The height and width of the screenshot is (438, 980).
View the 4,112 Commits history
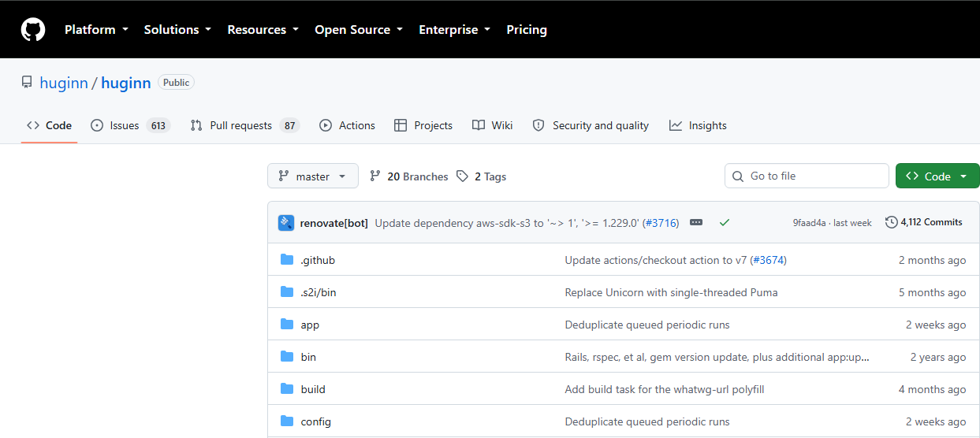coord(924,223)
